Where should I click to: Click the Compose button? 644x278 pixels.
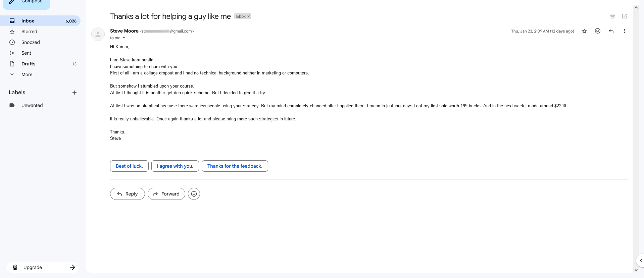tap(31, 1)
